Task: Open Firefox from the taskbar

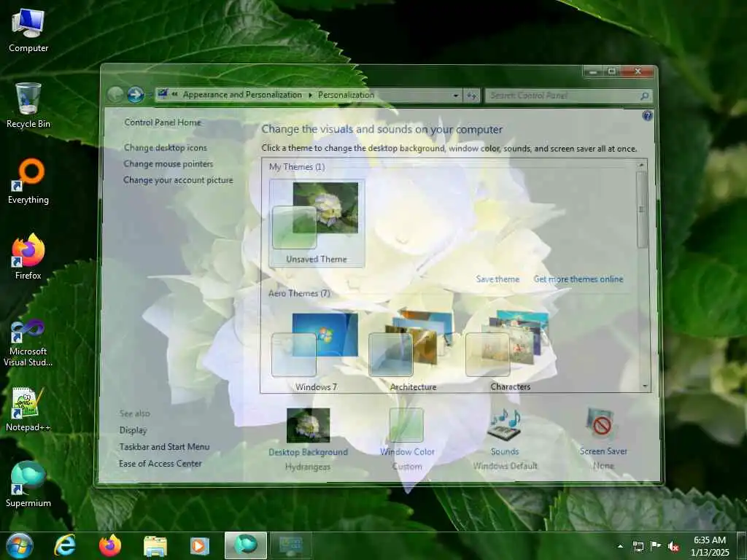Action: (x=110, y=545)
